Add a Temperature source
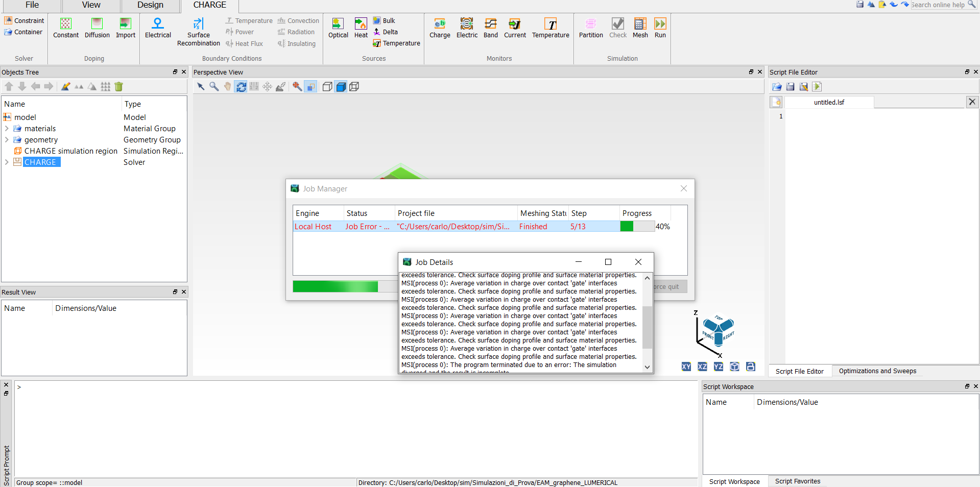The width and height of the screenshot is (980, 487). pyautogui.click(x=396, y=43)
